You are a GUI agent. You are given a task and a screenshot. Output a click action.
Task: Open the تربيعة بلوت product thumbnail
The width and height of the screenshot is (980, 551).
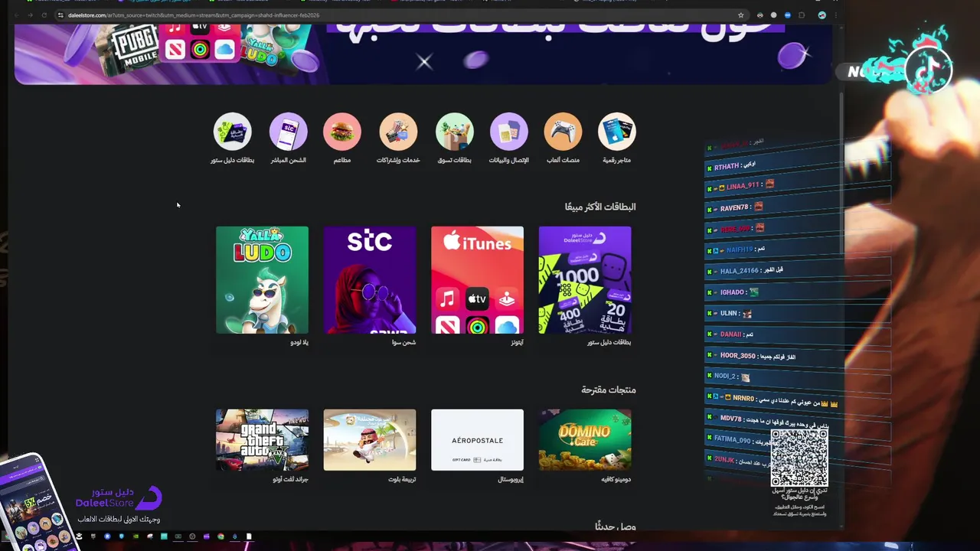(370, 440)
